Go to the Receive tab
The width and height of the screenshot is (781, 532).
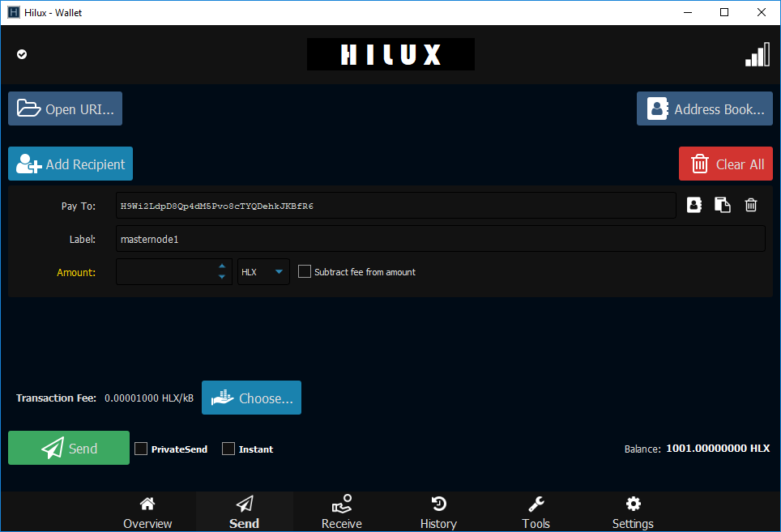pos(342,512)
